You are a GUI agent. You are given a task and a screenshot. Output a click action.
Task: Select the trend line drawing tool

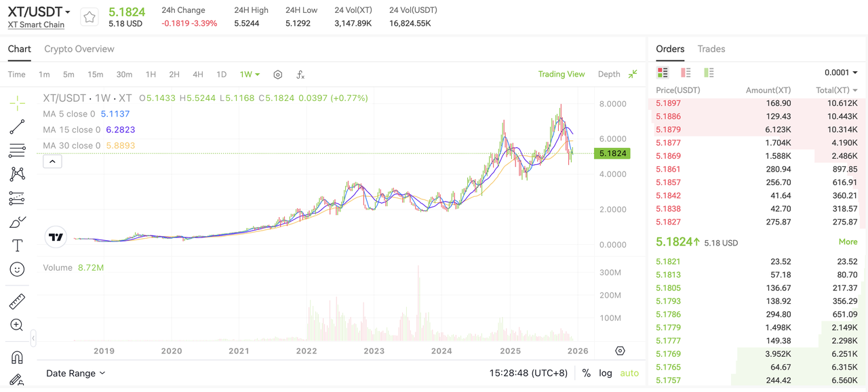pos(17,127)
